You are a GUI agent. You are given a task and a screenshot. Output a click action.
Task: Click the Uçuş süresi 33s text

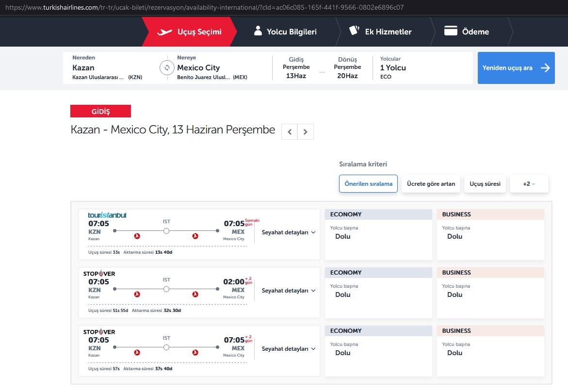pos(104,252)
